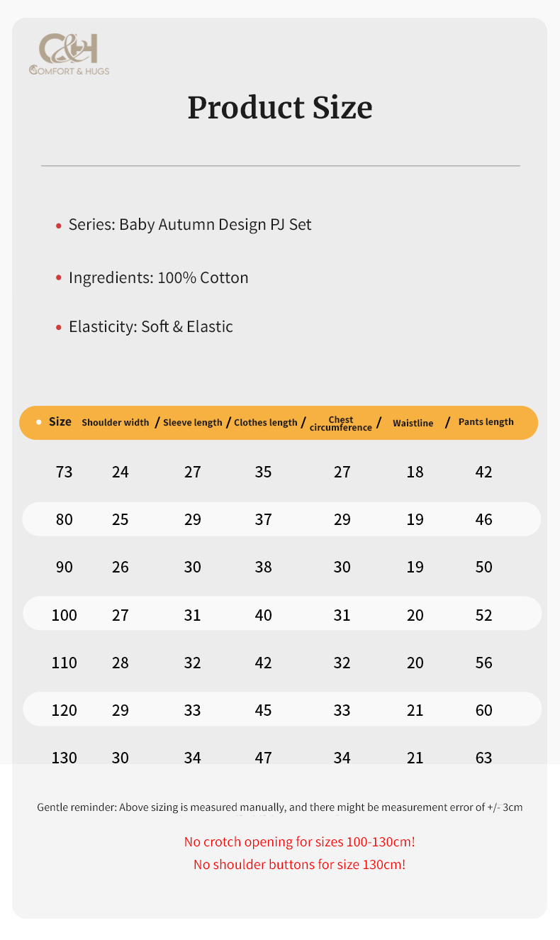560x940 pixels.
Task: Select the size 80 row
Action: click(282, 519)
